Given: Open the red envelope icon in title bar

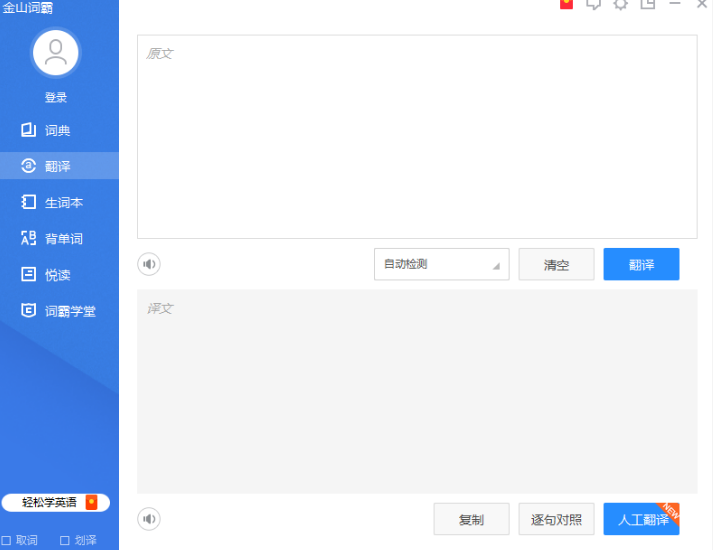Looking at the screenshot, I should [566, 4].
